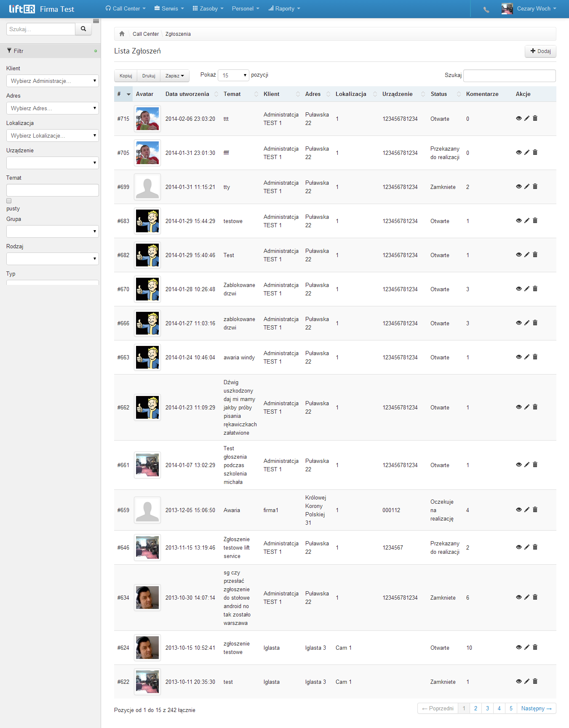The image size is (569, 728).
Task: Open the Grupa filter dropdown
Action: click(x=53, y=231)
